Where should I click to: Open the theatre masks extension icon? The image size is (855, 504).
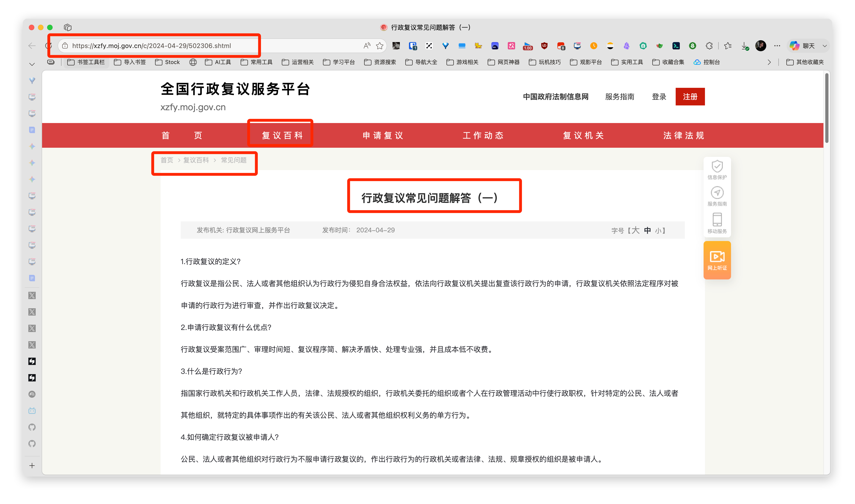[x=659, y=46]
